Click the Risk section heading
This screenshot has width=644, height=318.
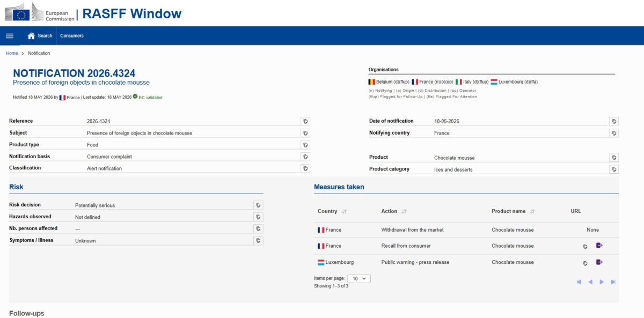point(16,187)
